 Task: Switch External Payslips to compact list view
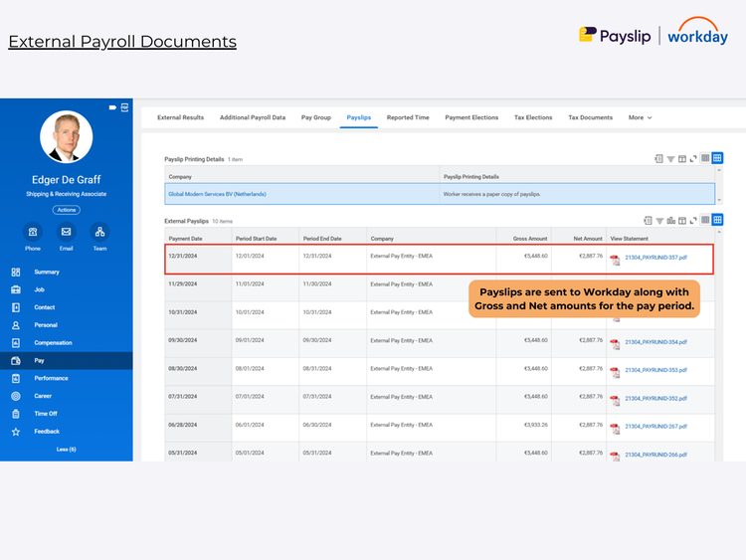click(705, 220)
